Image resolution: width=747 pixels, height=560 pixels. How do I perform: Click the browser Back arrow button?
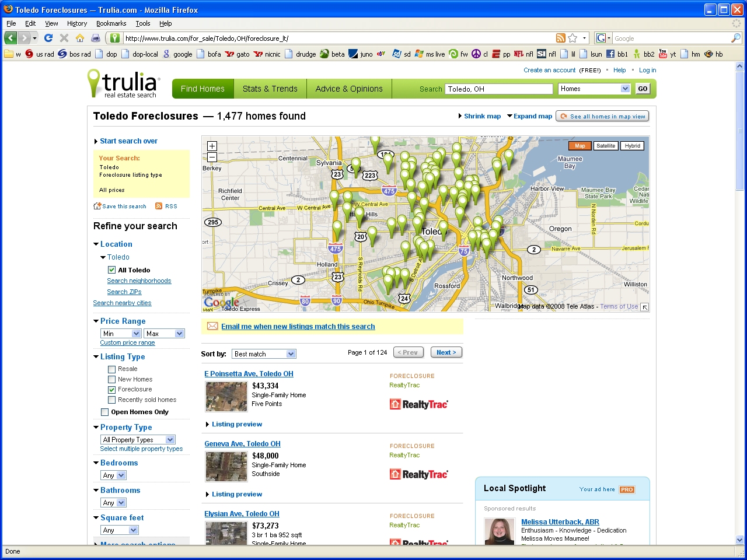click(x=11, y=38)
